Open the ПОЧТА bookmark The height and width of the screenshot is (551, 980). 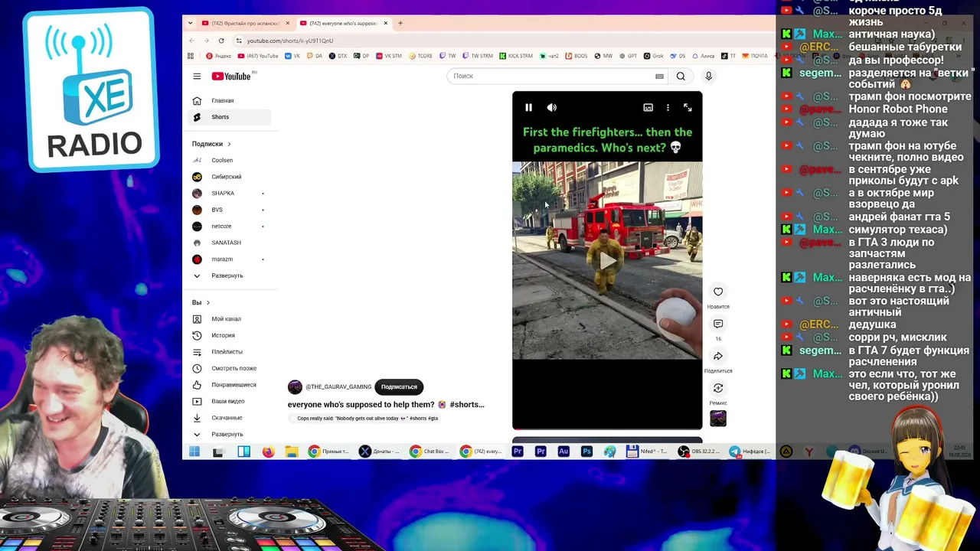[756, 56]
